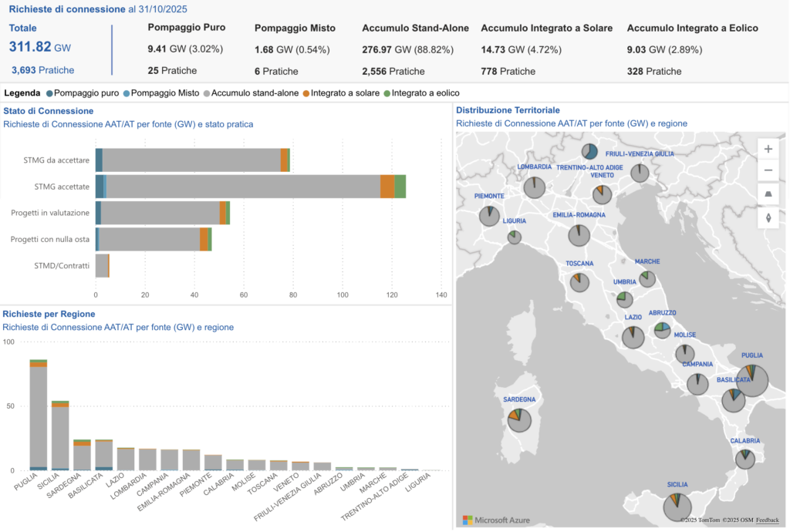The image size is (790, 532).
Task: Click the map pitch control button
Action: pos(768,194)
